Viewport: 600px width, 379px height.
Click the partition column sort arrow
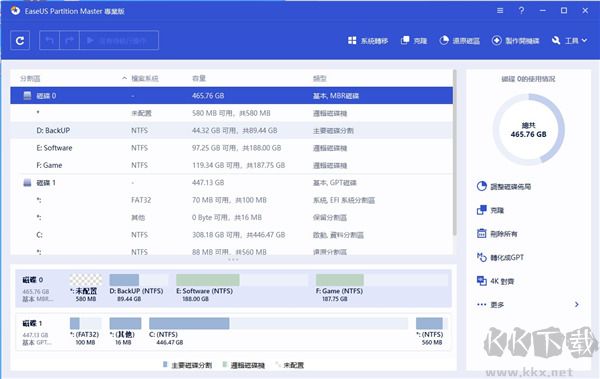coord(124,78)
